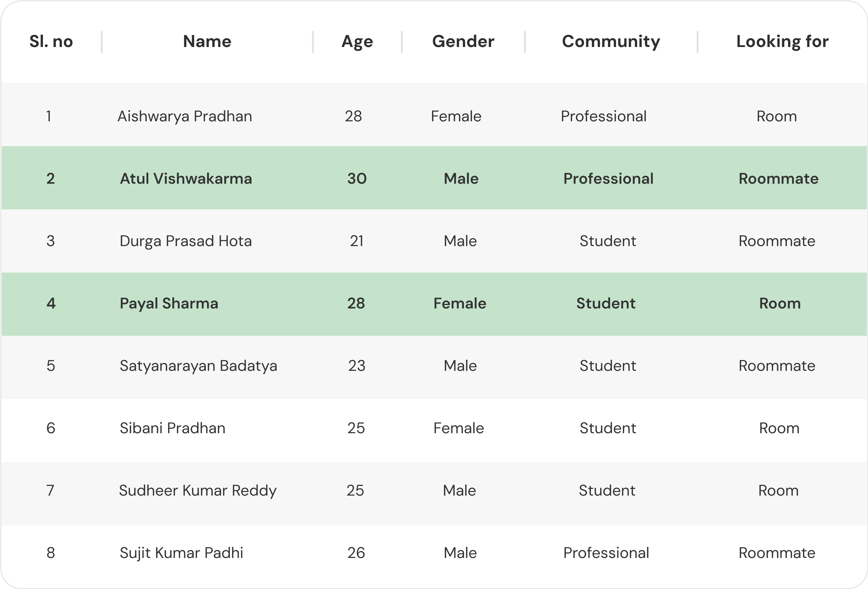
Task: Select the Sudheer Kumar Reddy entry
Action: pos(197,490)
